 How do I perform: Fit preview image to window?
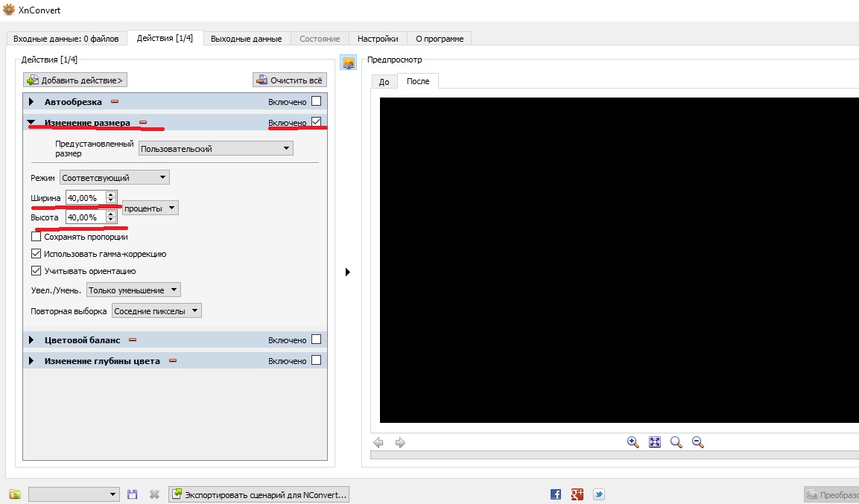pos(655,442)
